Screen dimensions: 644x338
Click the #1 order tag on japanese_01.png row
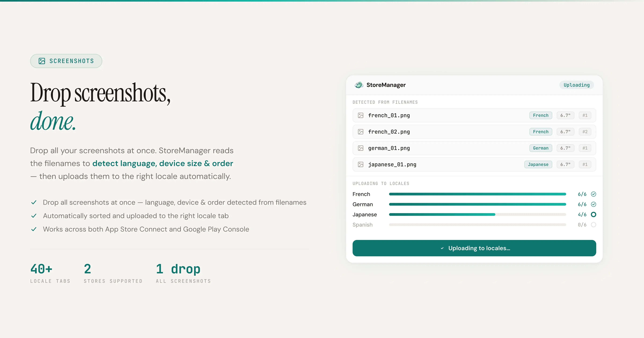tap(585, 164)
